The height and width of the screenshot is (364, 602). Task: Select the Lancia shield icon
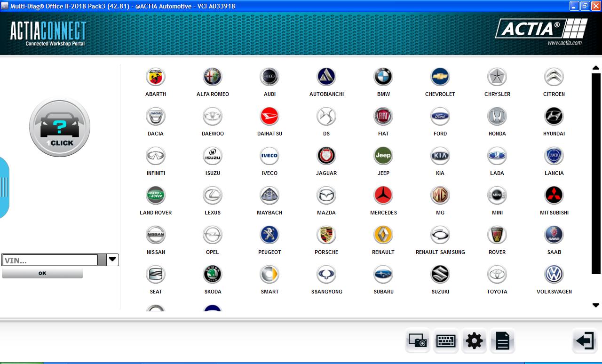point(554,156)
